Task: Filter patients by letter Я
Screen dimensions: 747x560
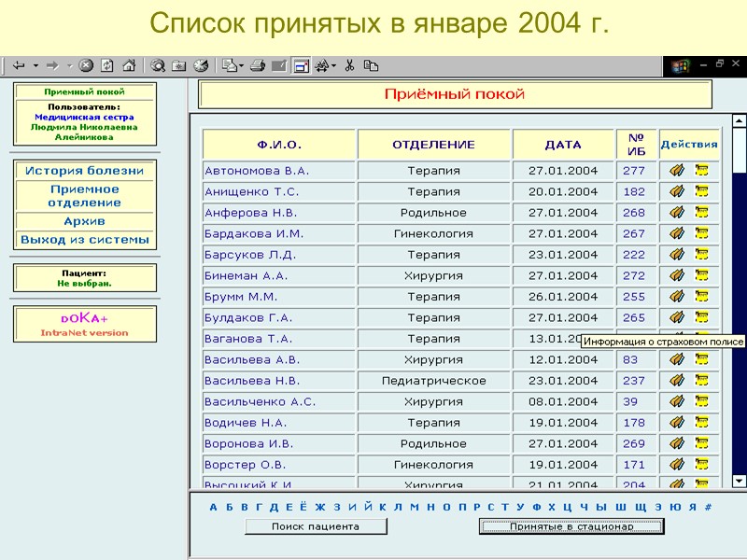Action: tap(692, 507)
